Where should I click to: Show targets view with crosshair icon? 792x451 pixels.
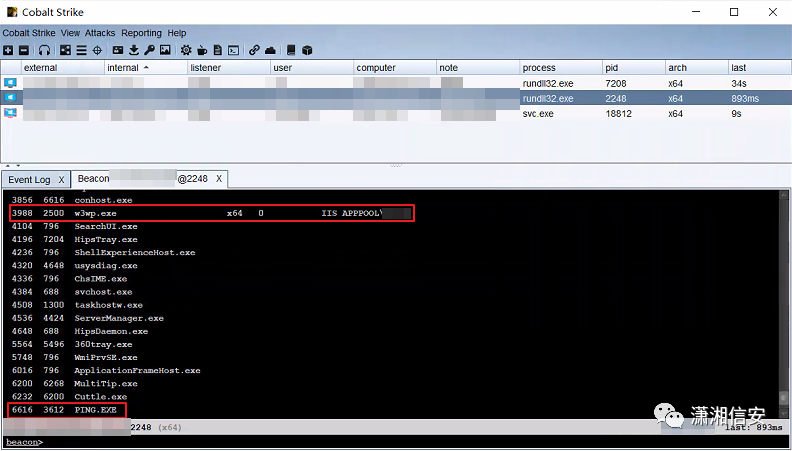(x=97, y=50)
